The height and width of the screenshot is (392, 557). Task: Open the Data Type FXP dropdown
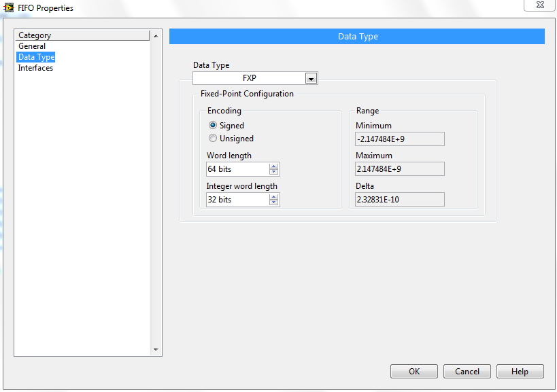255,78
